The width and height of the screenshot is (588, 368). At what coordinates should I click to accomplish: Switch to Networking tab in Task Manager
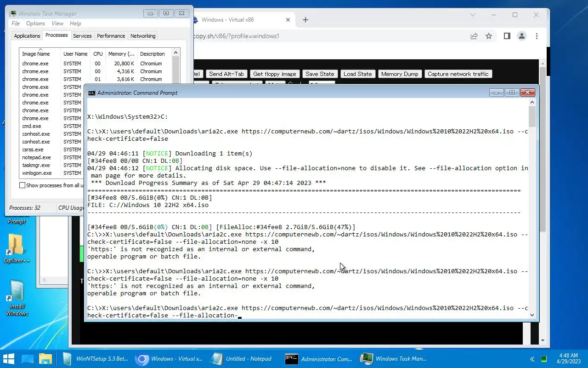coord(143,36)
